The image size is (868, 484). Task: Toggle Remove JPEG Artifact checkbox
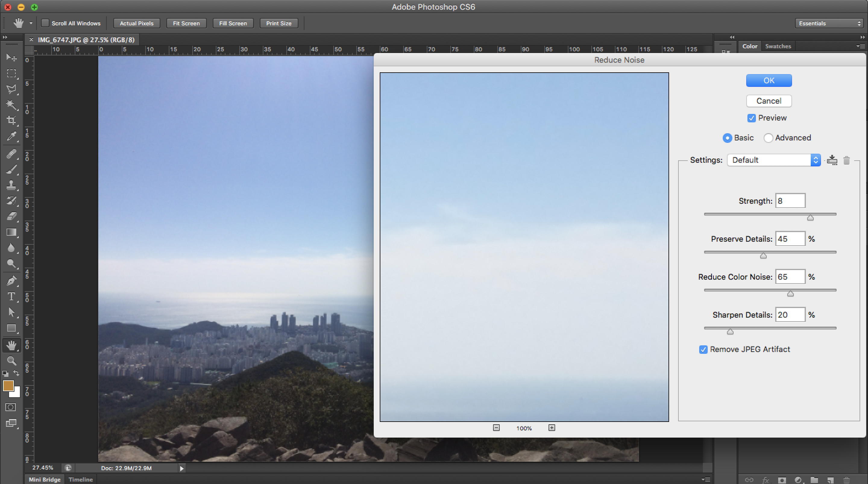pos(703,350)
